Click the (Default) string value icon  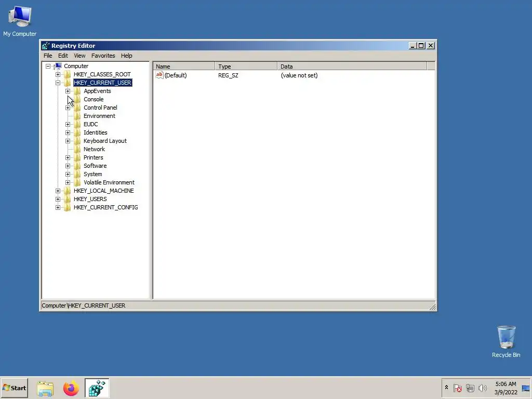click(x=159, y=75)
